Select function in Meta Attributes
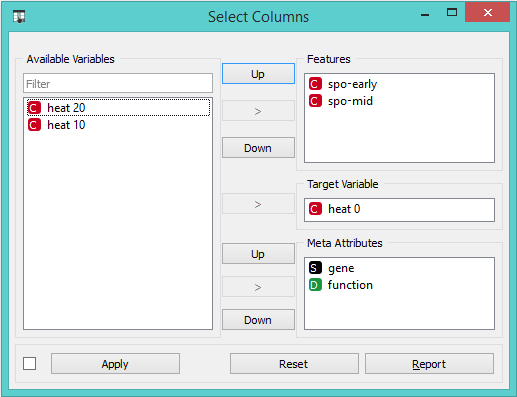This screenshot has width=517, height=397. [399, 285]
